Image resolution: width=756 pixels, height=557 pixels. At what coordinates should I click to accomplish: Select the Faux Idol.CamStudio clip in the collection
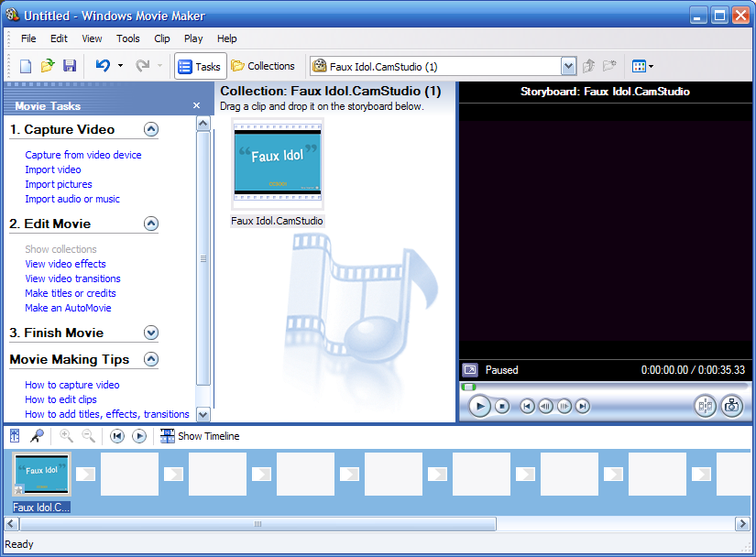[278, 172]
